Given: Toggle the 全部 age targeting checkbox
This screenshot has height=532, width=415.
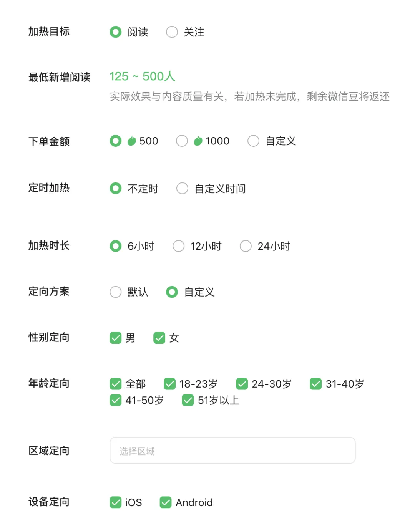Looking at the screenshot, I should (x=116, y=384).
